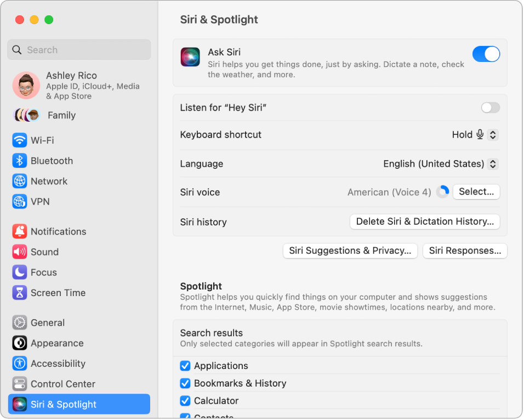Click Delete Siri & Dictation History
This screenshot has width=524, height=420.
pyautogui.click(x=425, y=222)
